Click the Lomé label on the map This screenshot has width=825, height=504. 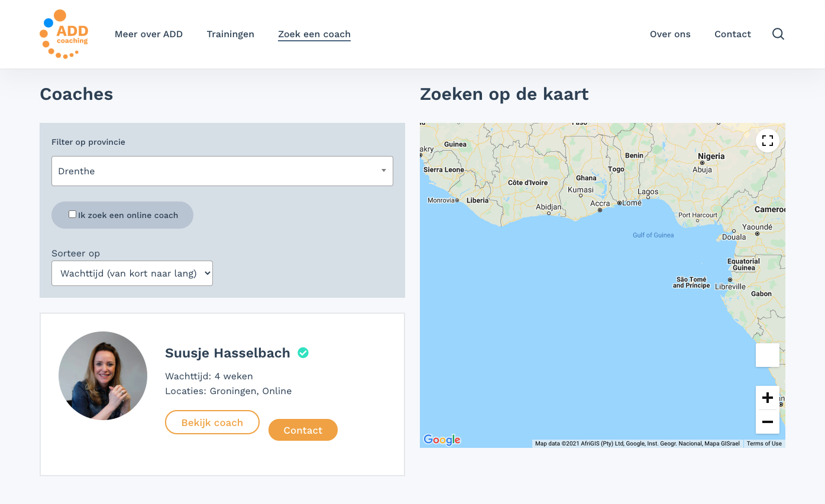pos(632,203)
